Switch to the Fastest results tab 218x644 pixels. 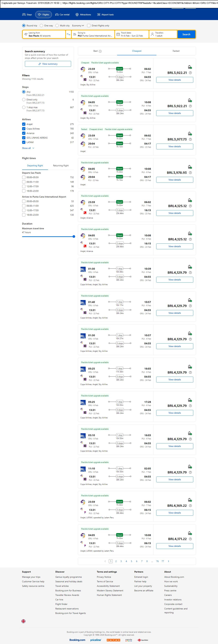176,51
